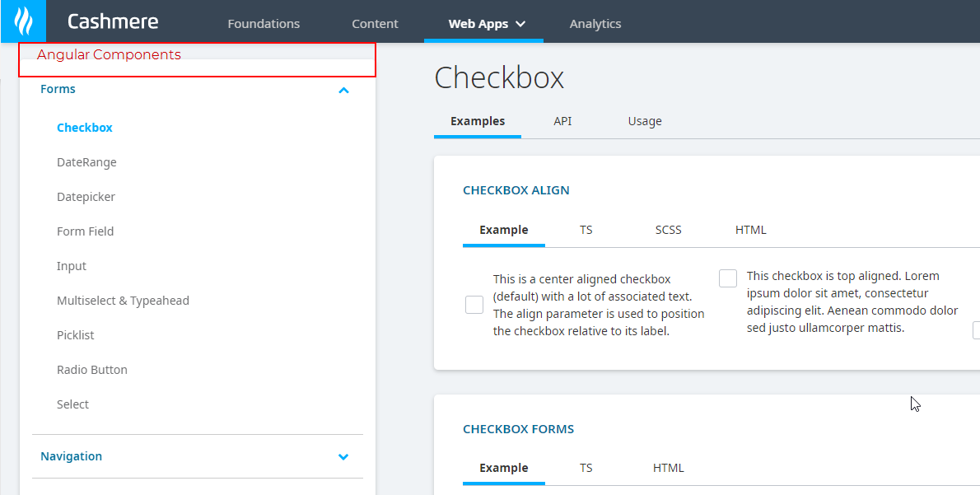The width and height of the screenshot is (980, 495).
Task: Open the Form Field docs
Action: click(86, 231)
